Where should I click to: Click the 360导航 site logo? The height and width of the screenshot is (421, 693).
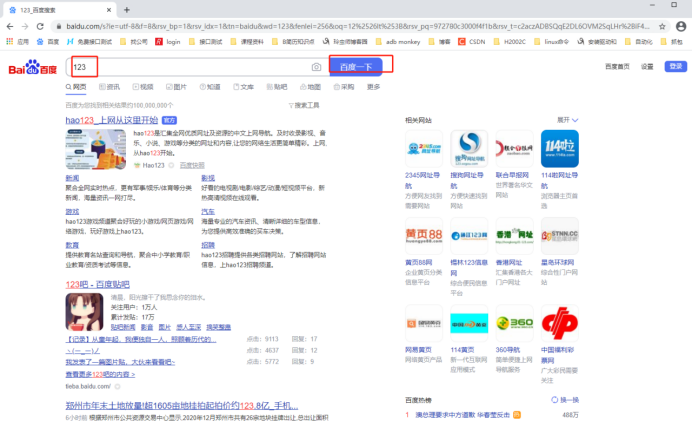coord(514,323)
